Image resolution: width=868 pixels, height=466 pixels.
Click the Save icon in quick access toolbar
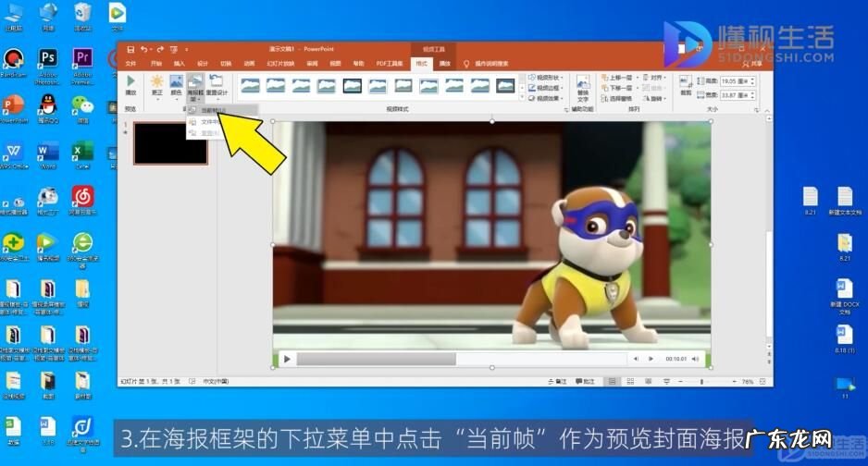pos(130,49)
